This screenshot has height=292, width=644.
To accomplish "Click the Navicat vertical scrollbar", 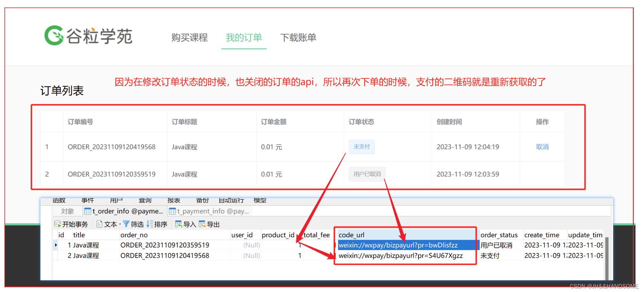I will coord(607,258).
